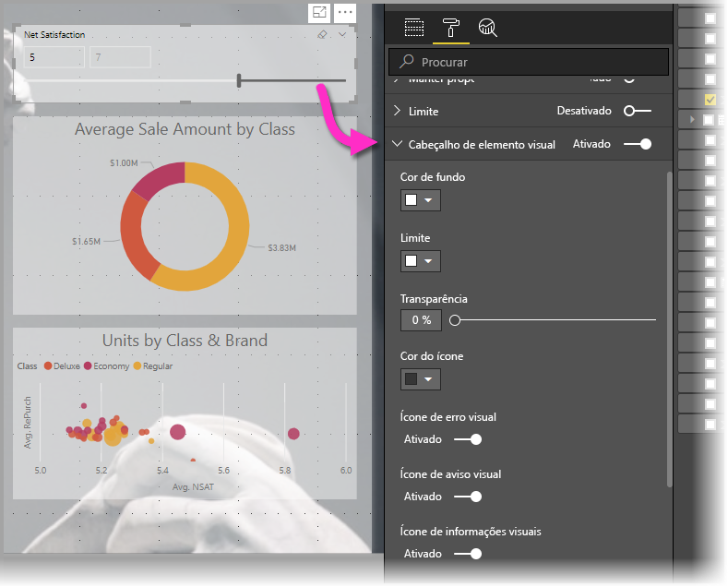Click the checked yellow field checkbox
Viewport: 728px width, 587px height.
pyautogui.click(x=710, y=100)
